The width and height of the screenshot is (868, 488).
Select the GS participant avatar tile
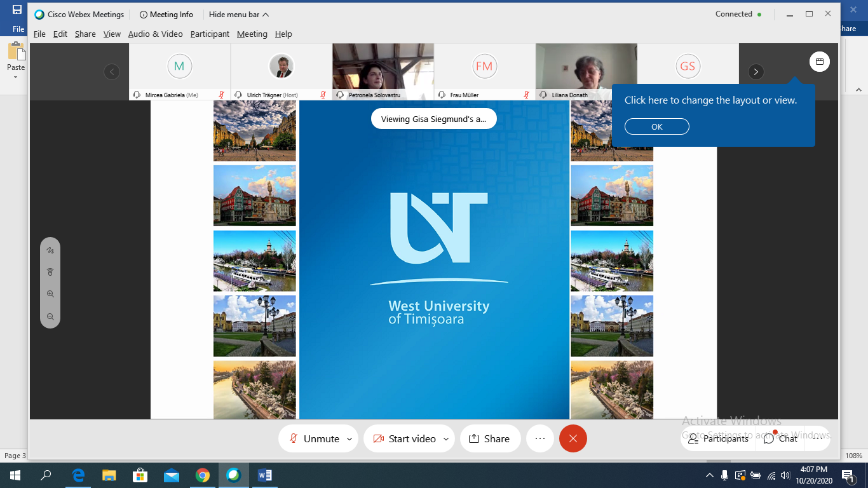[688, 66]
